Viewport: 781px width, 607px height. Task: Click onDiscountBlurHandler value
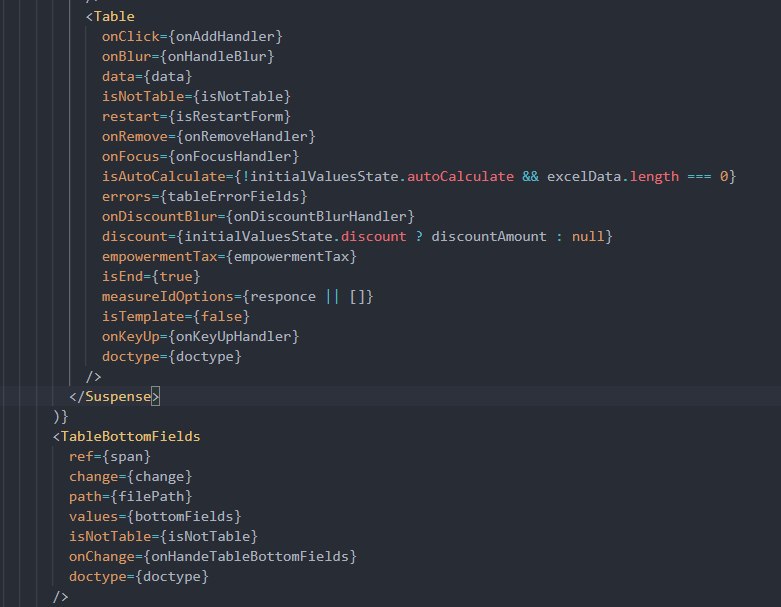click(x=319, y=216)
